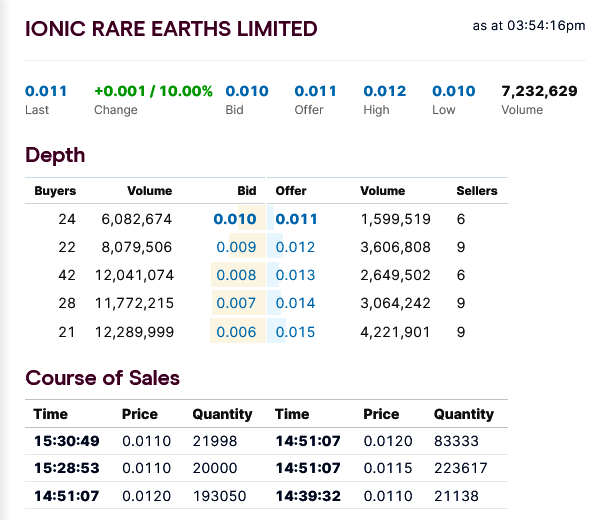Screen dimensions: 600x520
Task: Select sale quantity 83333
Action: (x=456, y=441)
